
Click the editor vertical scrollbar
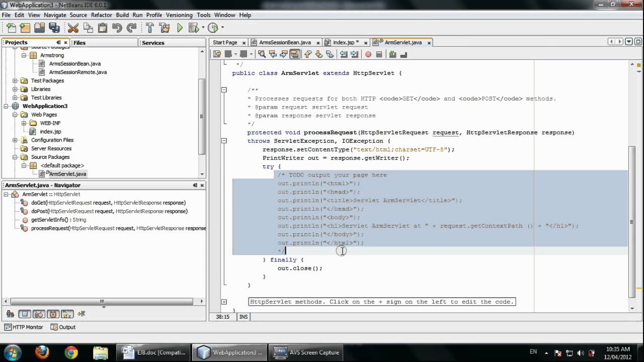(x=632, y=221)
